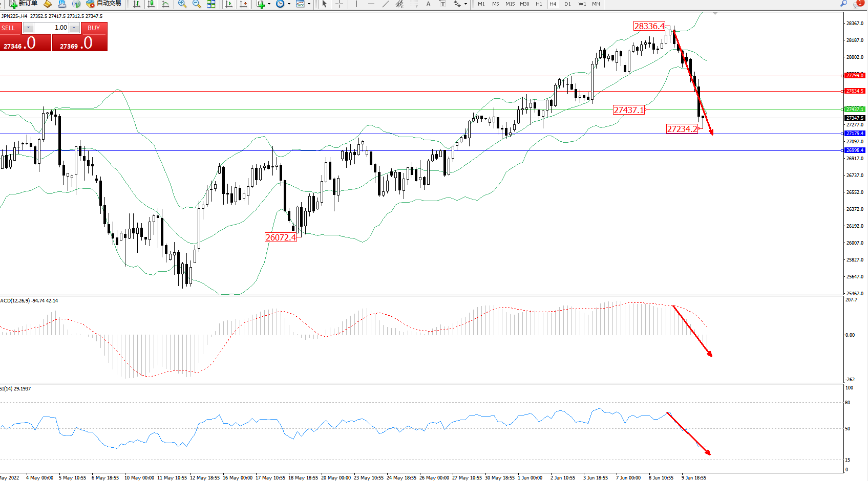Screen dimensions: 868x481
Task: Switch to the M15 timeframe
Action: point(510,4)
